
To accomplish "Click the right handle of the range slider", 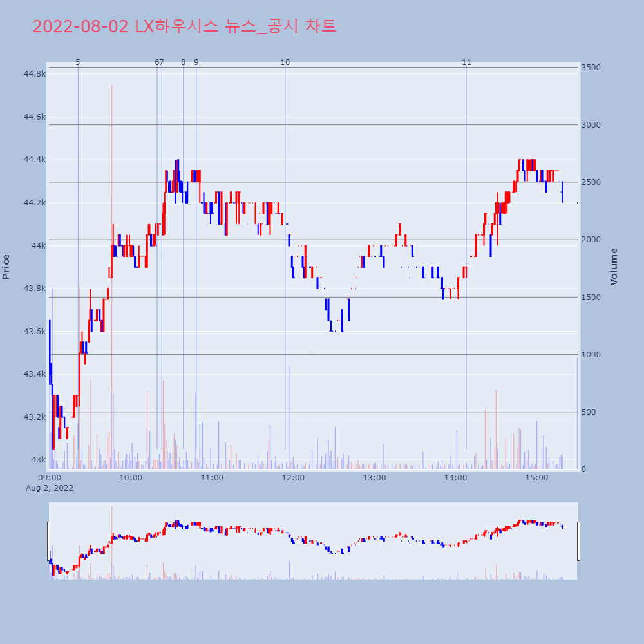I will [x=578, y=541].
